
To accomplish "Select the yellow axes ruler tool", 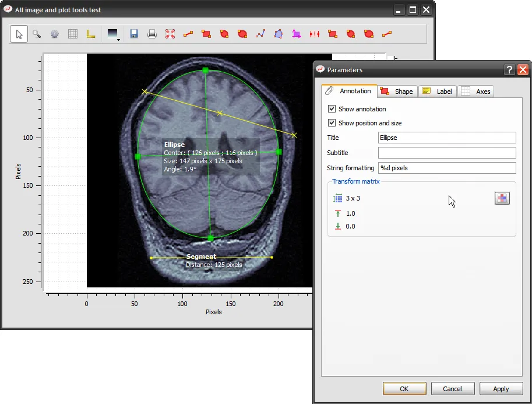I will (91, 34).
